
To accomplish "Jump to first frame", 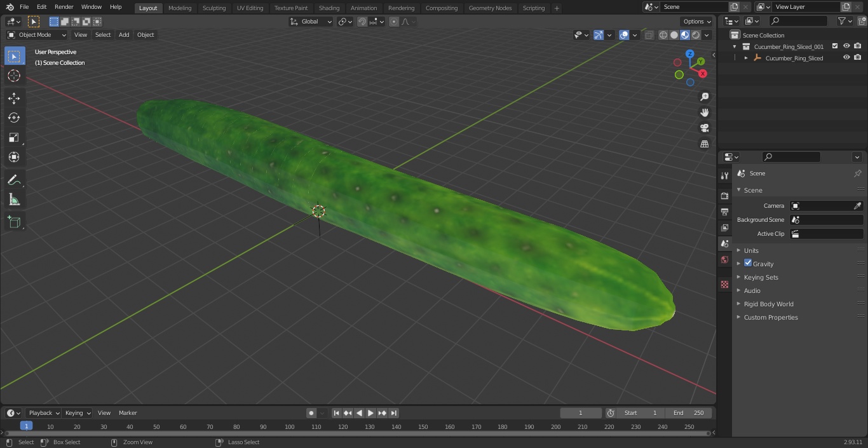I will tap(337, 413).
